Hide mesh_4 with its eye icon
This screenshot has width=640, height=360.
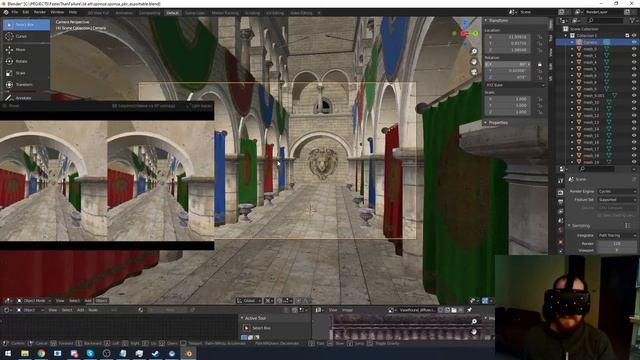[x=634, y=62]
